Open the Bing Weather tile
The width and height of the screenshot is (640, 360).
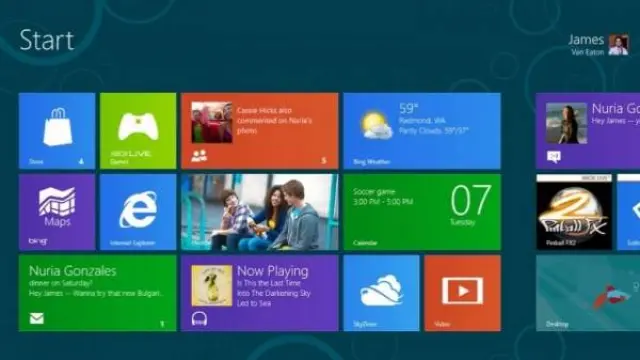(422, 131)
